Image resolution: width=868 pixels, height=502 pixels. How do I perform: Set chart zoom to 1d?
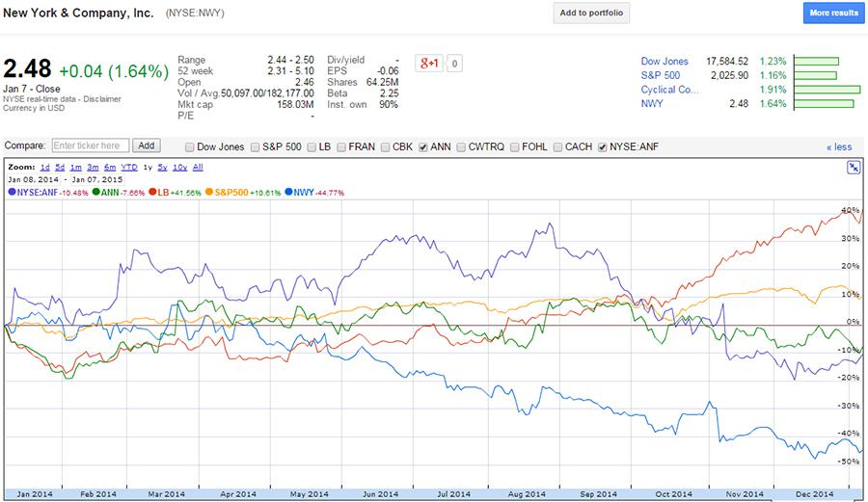point(44,167)
